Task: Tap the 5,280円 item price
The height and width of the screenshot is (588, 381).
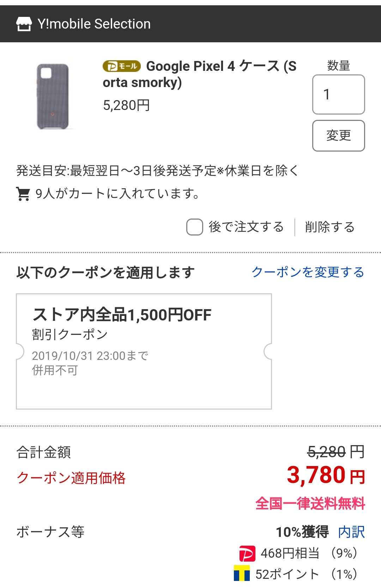Action: (126, 105)
